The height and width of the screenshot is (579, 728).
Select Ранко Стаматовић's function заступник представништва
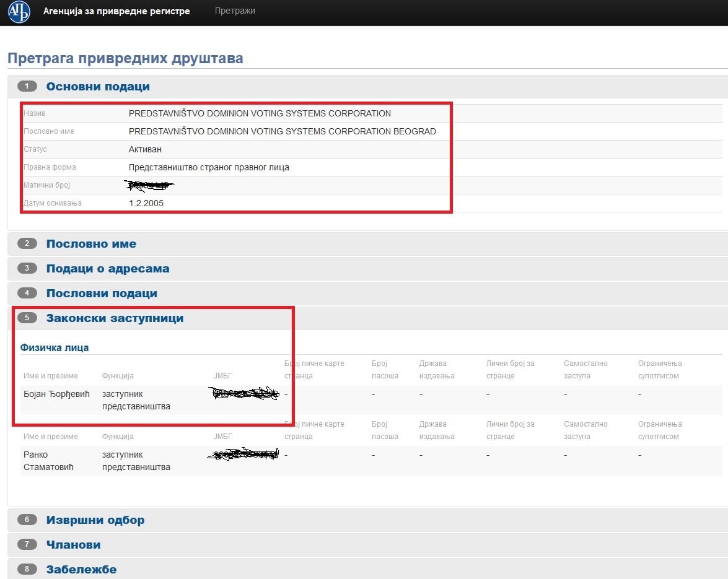[136, 461]
